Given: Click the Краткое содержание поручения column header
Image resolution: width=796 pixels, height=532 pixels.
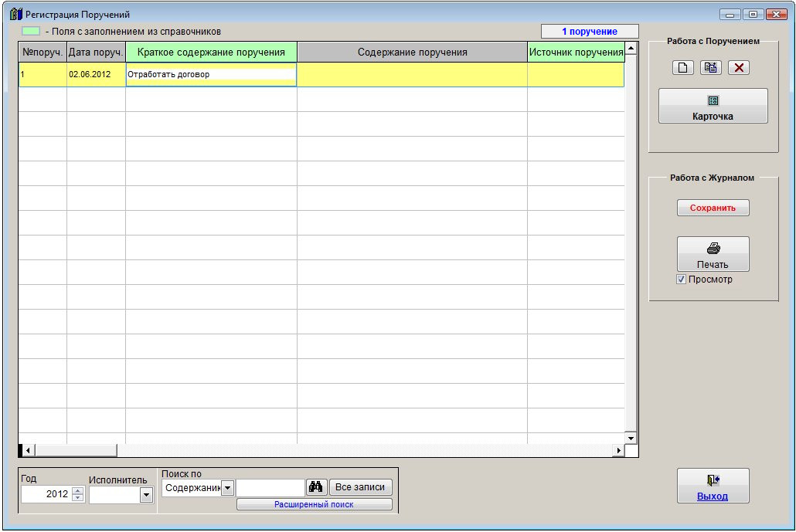Looking at the screenshot, I should tap(211, 53).
